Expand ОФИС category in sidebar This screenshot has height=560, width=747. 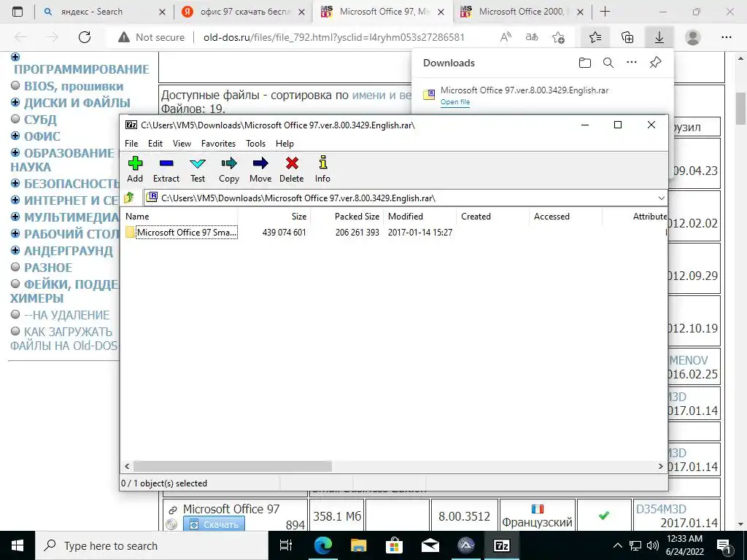point(15,136)
